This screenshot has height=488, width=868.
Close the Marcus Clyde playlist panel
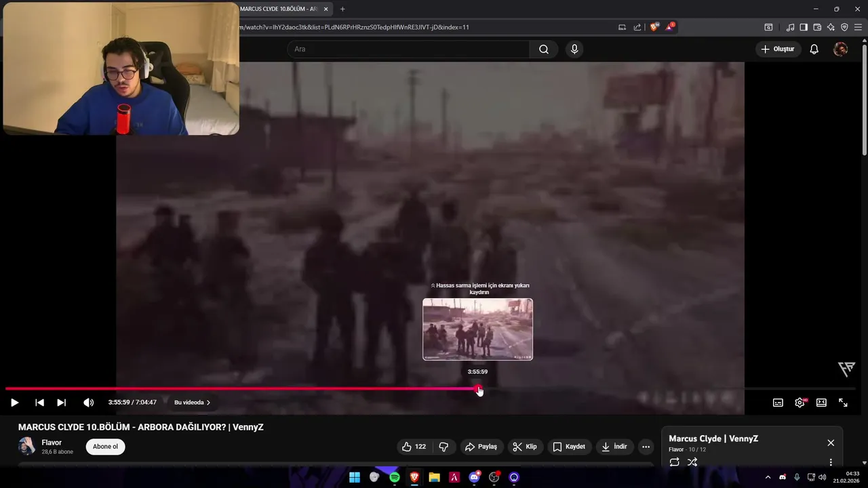831,443
